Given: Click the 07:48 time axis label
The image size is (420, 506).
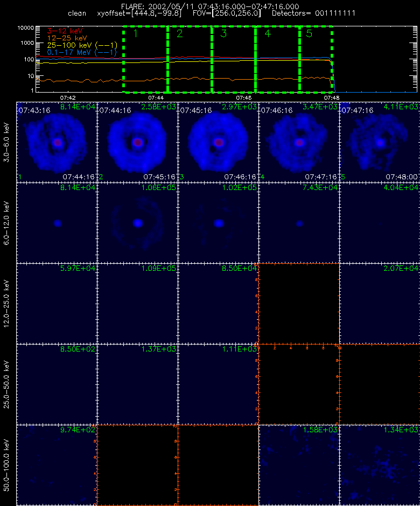Looking at the screenshot, I should [332, 98].
